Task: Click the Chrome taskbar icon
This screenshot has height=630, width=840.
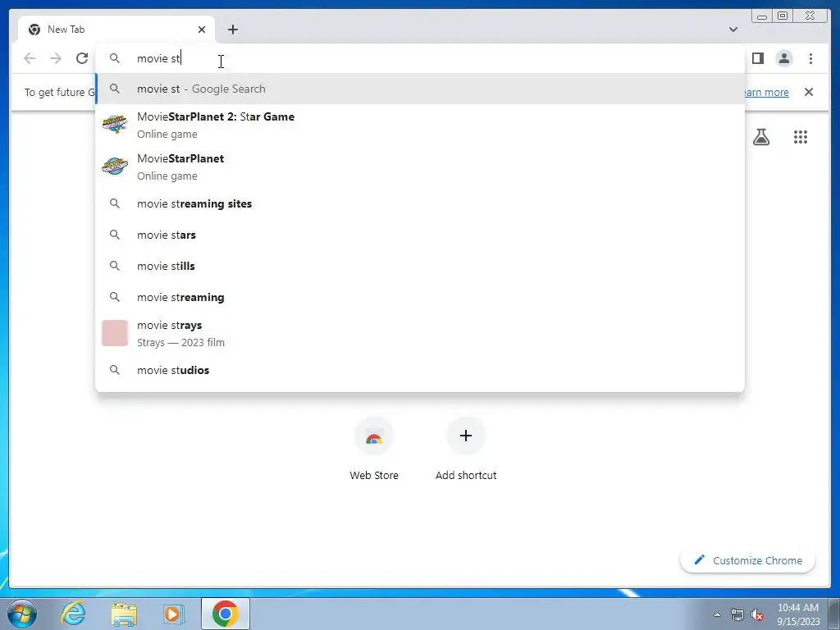Action: pyautogui.click(x=226, y=614)
